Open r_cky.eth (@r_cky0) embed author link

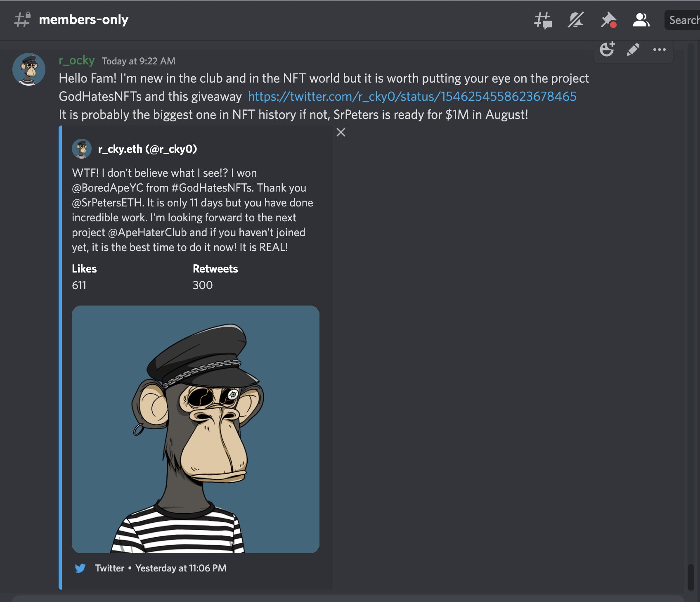(147, 149)
